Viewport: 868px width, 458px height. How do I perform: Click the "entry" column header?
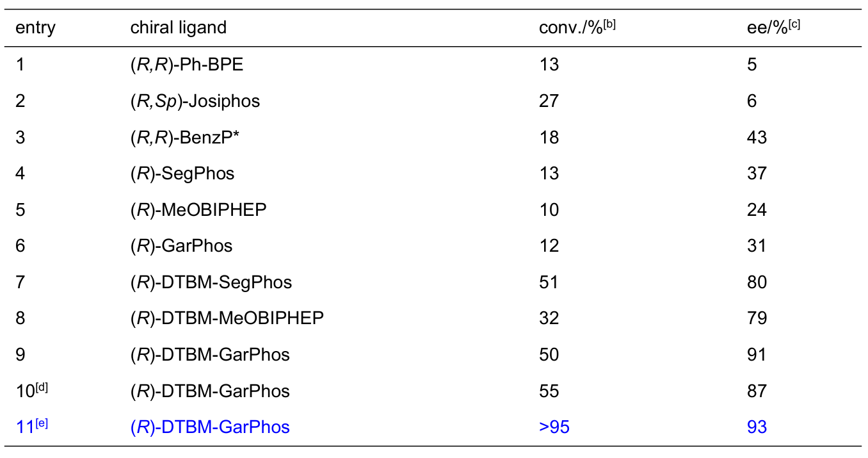coord(35,28)
